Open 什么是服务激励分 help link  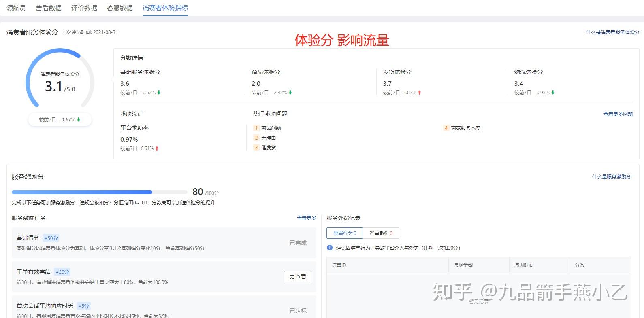(x=612, y=177)
